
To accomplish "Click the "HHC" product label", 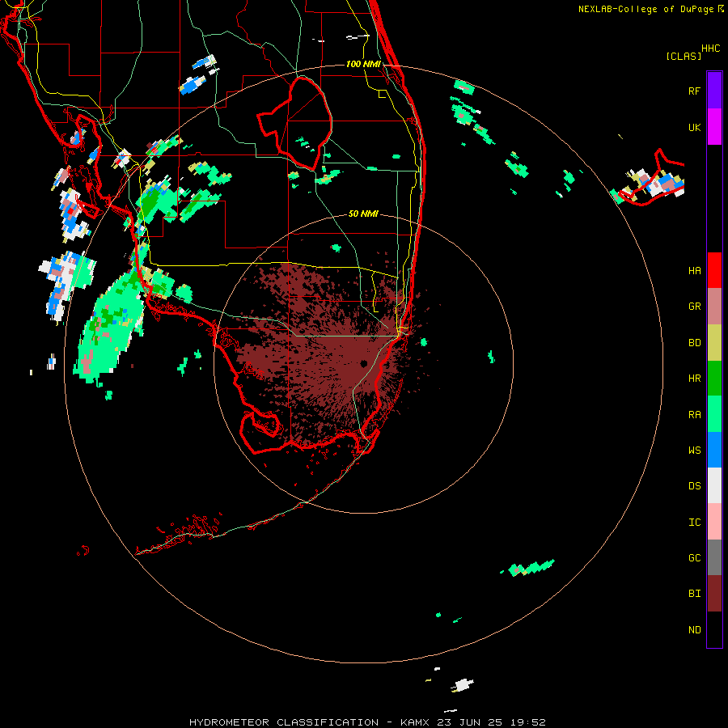I will coord(710,49).
